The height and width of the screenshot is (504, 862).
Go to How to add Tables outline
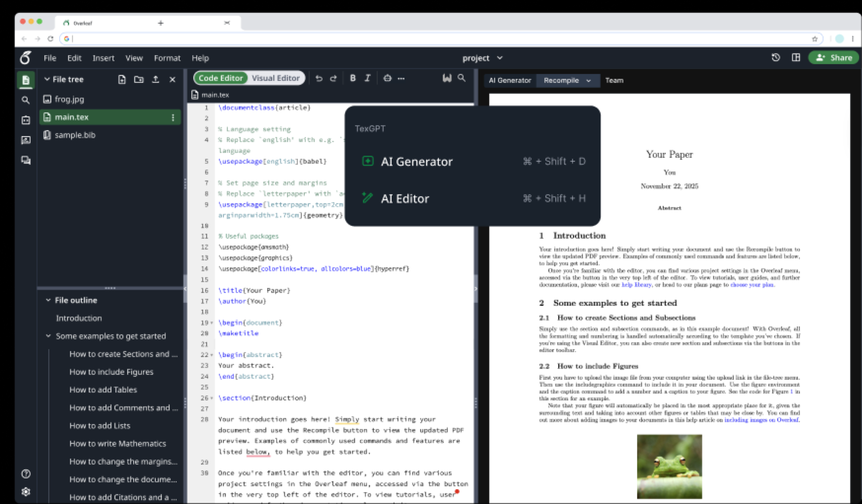click(103, 390)
